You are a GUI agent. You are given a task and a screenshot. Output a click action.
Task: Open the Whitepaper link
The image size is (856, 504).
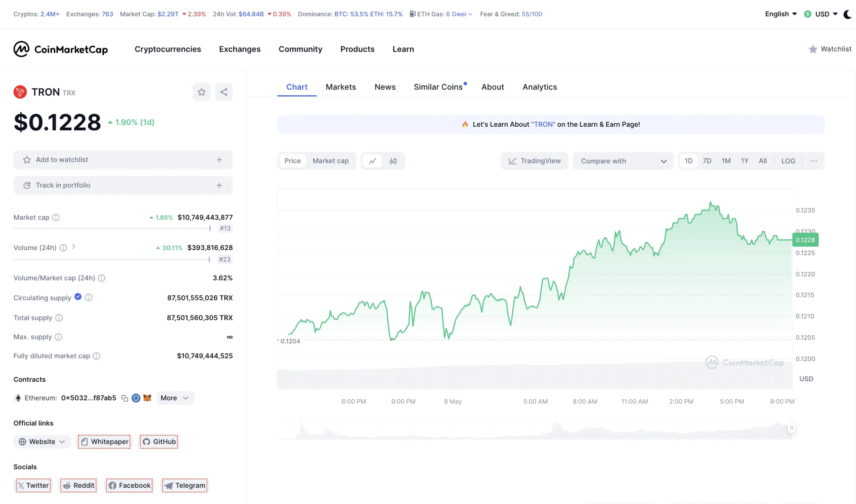[104, 442]
